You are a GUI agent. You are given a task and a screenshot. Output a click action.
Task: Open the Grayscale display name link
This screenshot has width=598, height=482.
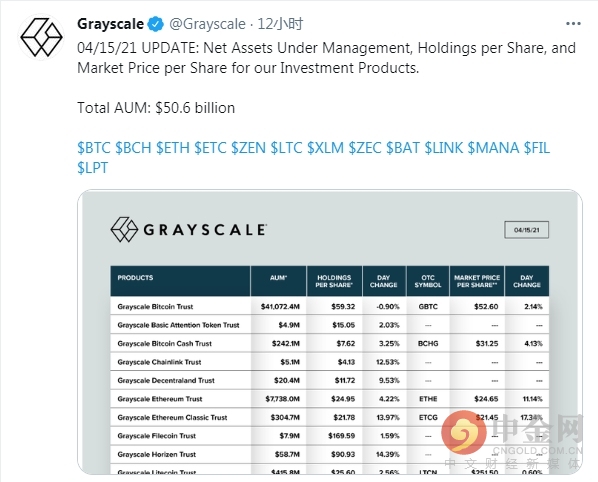click(x=110, y=24)
